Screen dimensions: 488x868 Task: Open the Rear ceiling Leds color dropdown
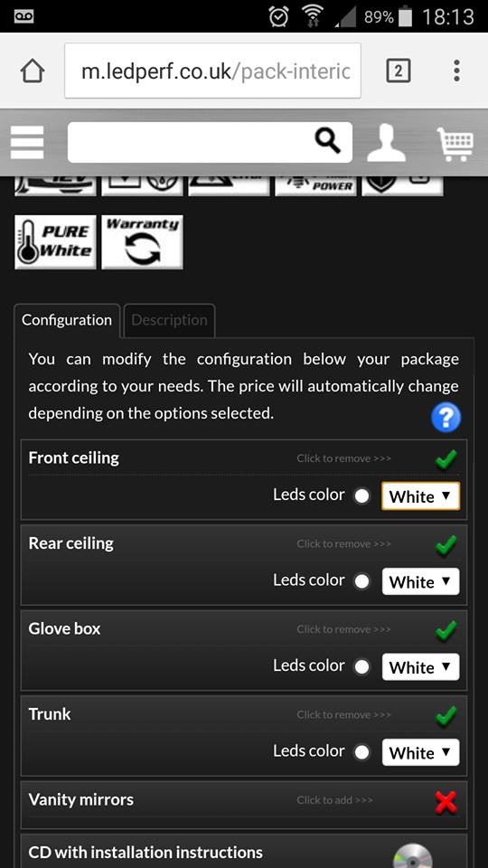(x=420, y=581)
